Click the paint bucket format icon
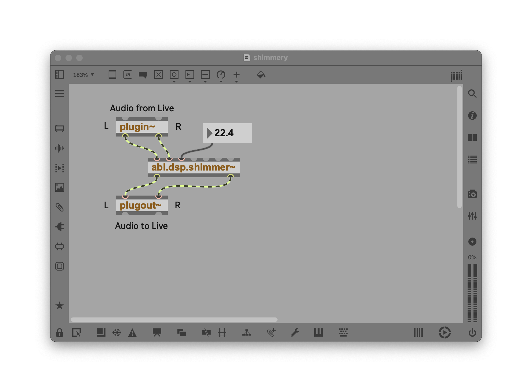The image size is (532, 392). [261, 75]
